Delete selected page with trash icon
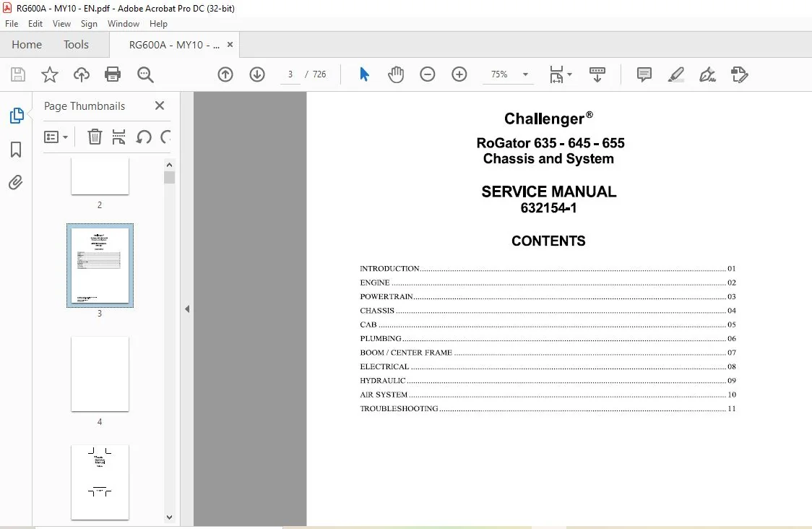Image resolution: width=812 pixels, height=529 pixels. [95, 137]
